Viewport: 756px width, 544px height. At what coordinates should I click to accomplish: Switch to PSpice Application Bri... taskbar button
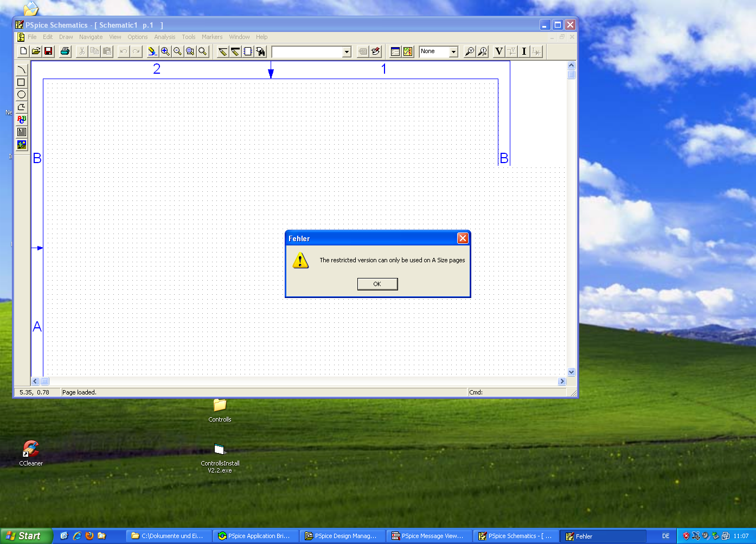(255, 536)
